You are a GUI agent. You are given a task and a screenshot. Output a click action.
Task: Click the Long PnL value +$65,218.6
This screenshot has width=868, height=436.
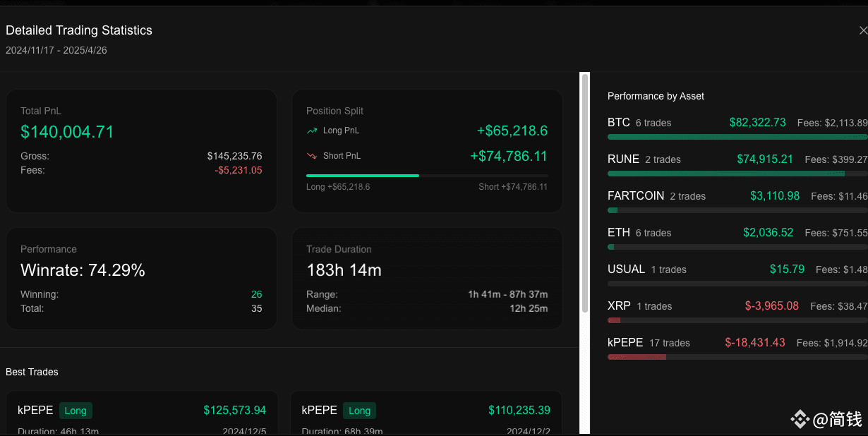(x=512, y=131)
